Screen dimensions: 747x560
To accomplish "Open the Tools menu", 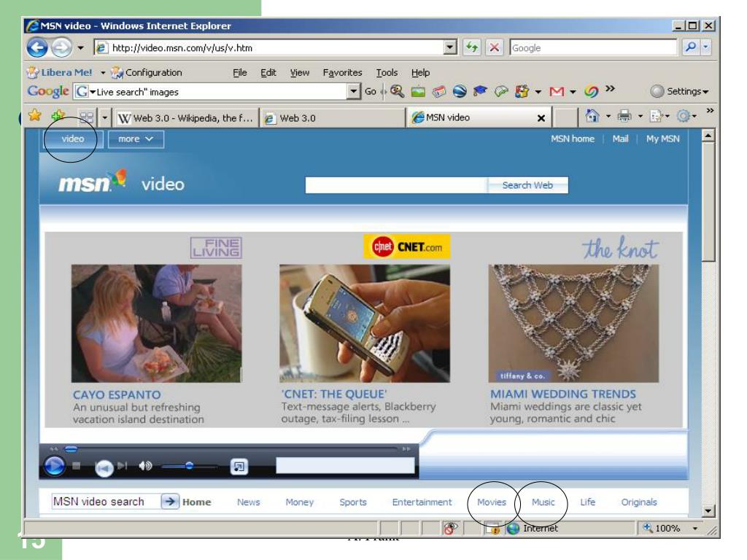I will point(387,72).
